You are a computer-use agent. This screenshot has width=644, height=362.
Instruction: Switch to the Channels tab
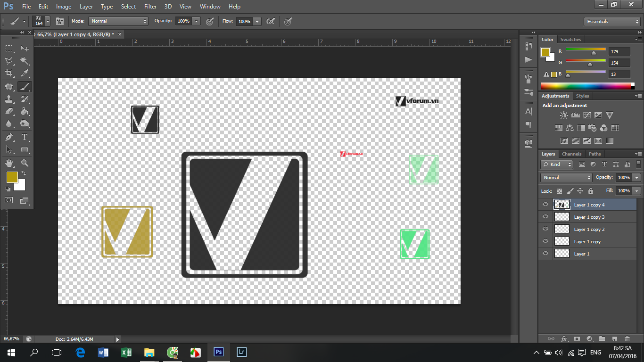(571, 154)
